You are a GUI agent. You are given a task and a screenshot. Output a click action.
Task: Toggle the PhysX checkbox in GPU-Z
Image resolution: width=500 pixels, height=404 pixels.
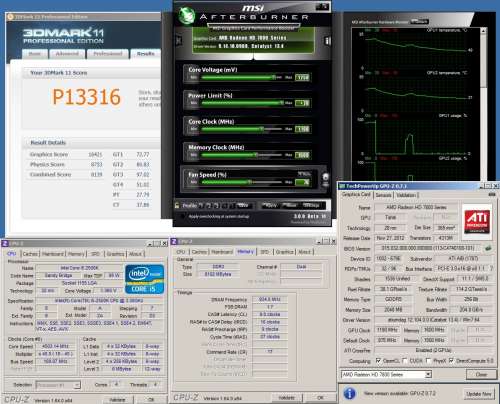428,361
